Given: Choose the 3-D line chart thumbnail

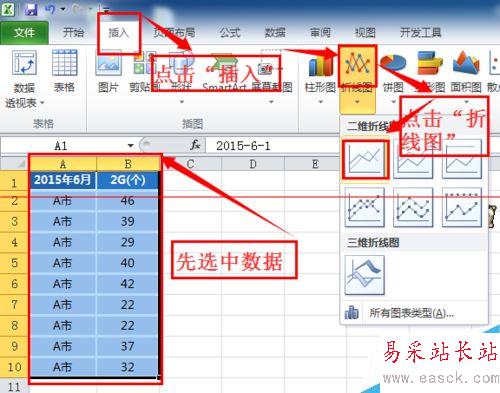Looking at the screenshot, I should pyautogui.click(x=364, y=275).
